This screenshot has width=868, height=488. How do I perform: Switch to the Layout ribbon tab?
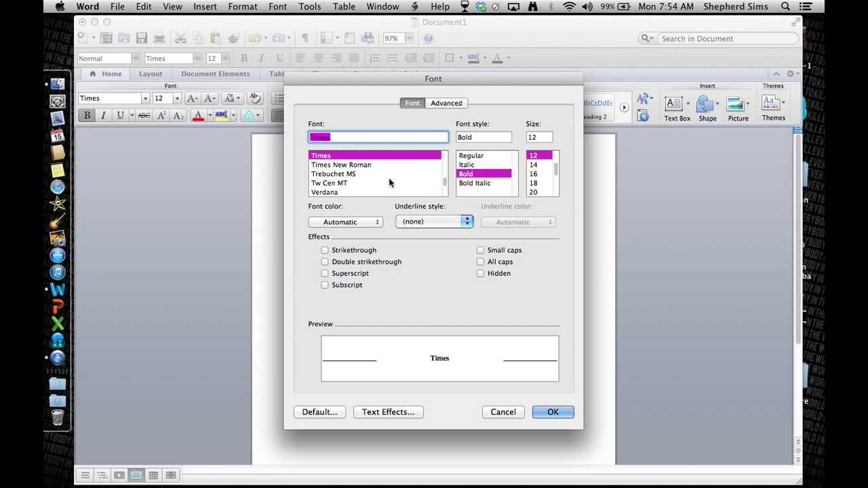point(151,74)
